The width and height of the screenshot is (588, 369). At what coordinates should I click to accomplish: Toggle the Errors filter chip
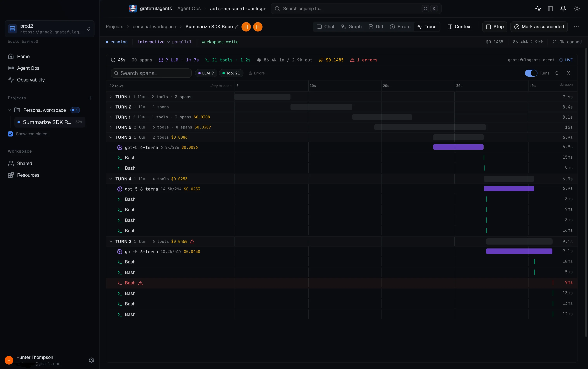(x=256, y=73)
